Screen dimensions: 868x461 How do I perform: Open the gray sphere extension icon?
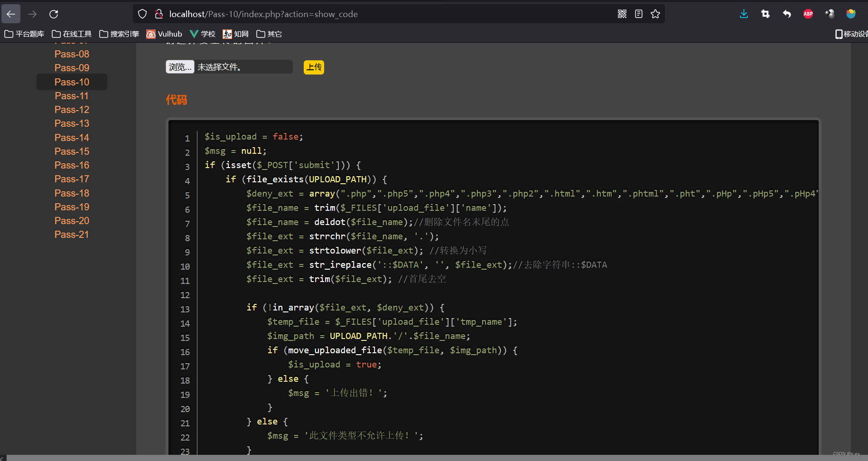click(830, 14)
